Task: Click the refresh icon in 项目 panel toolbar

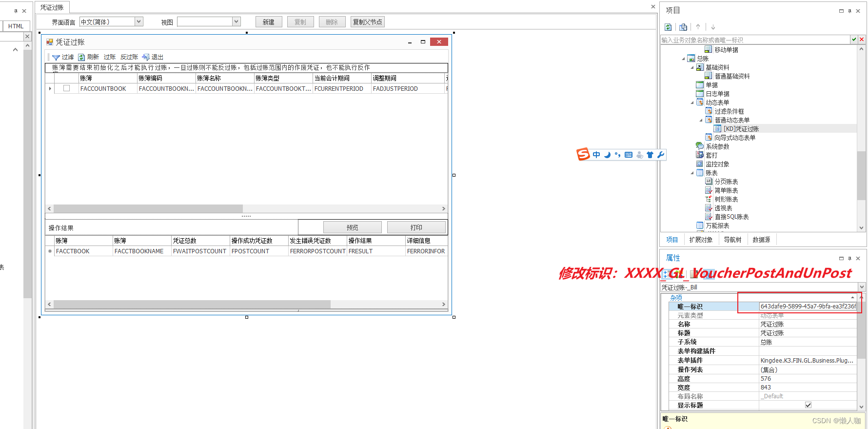Action: pyautogui.click(x=668, y=27)
